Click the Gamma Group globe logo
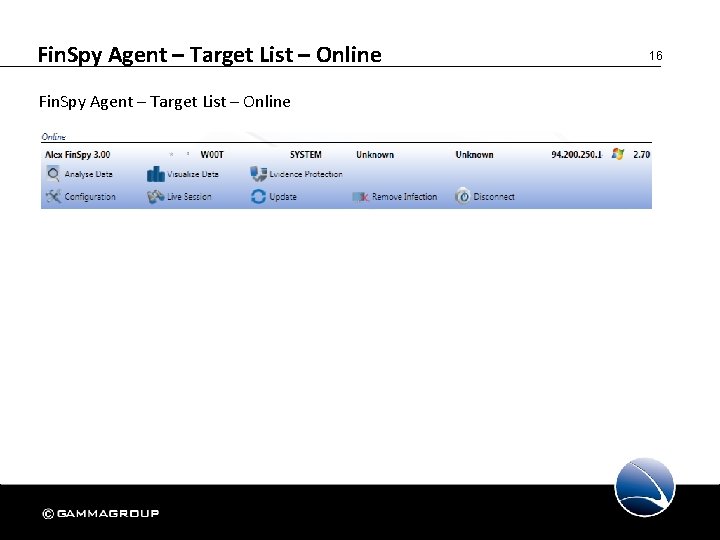This screenshot has width=720, height=540. (645, 488)
